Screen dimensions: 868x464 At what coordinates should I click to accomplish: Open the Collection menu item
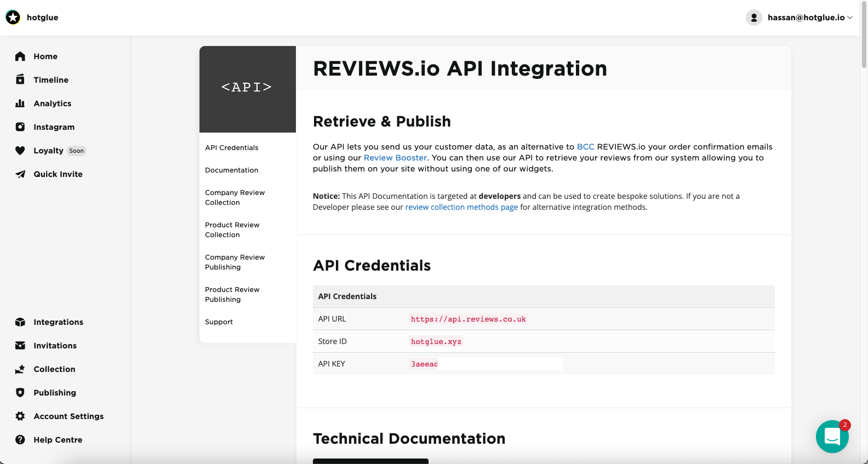click(x=55, y=369)
